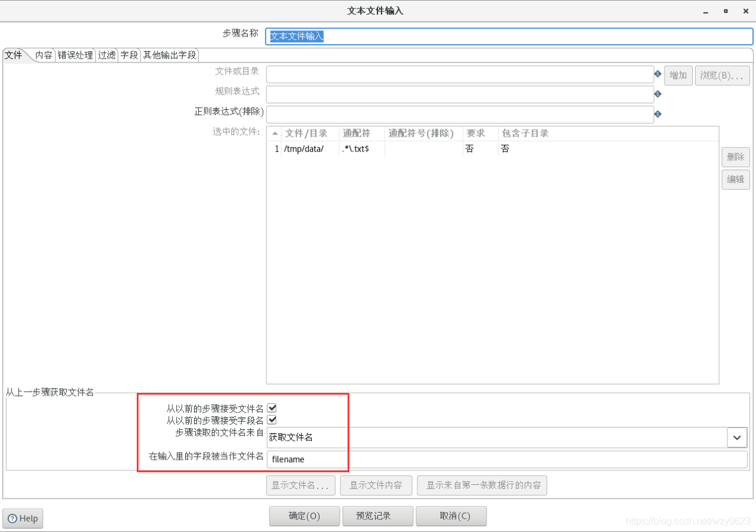Minimize the 文本文件输入 window

(707, 11)
